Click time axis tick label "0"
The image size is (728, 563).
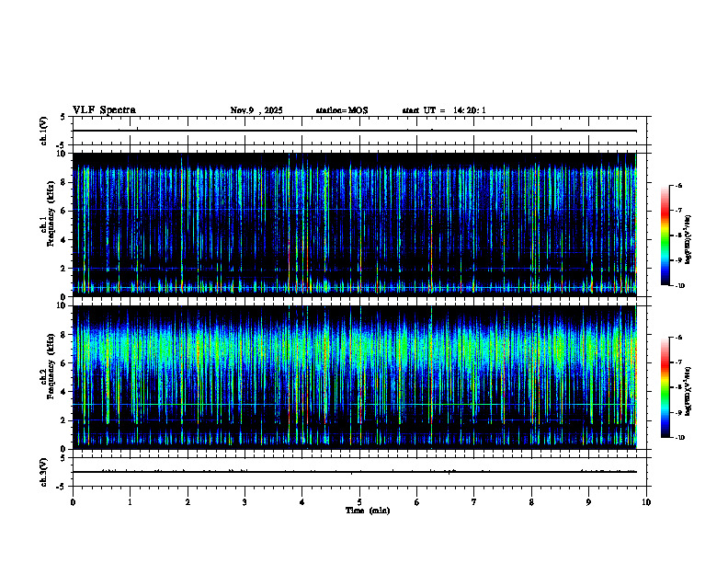[73, 502]
